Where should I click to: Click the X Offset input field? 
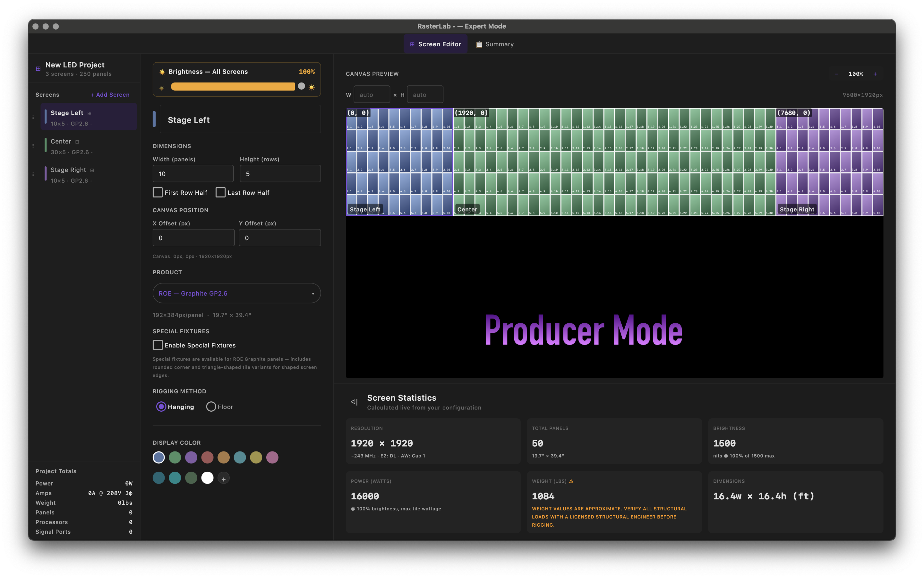(193, 238)
